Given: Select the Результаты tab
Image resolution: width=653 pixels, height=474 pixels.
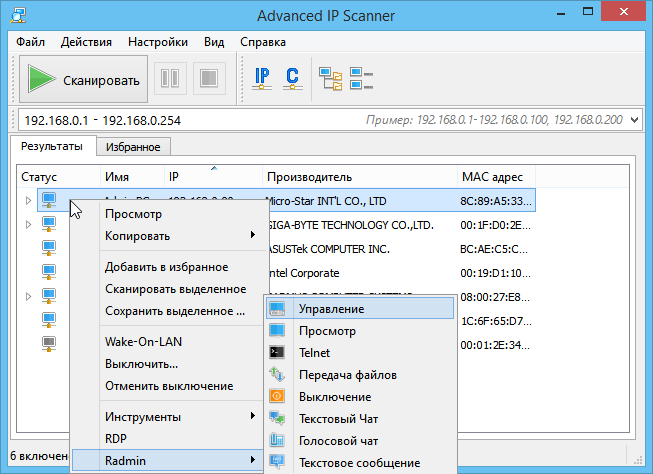Looking at the screenshot, I should coord(52,146).
